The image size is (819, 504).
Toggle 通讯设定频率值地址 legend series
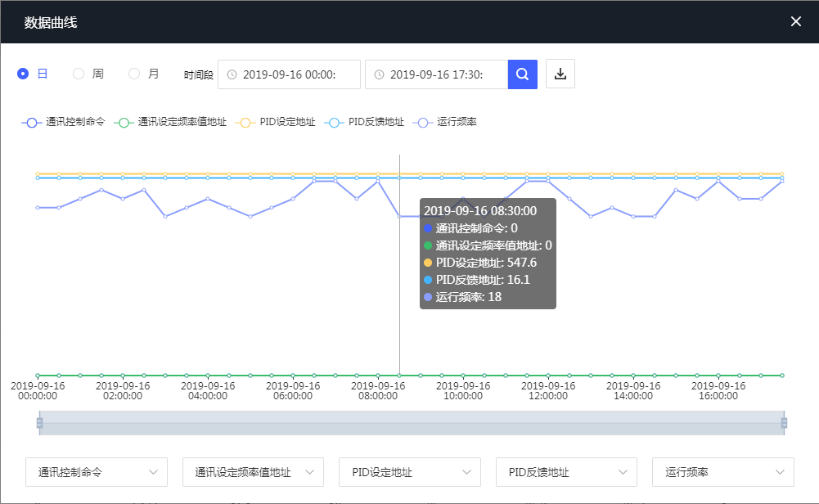(x=170, y=122)
